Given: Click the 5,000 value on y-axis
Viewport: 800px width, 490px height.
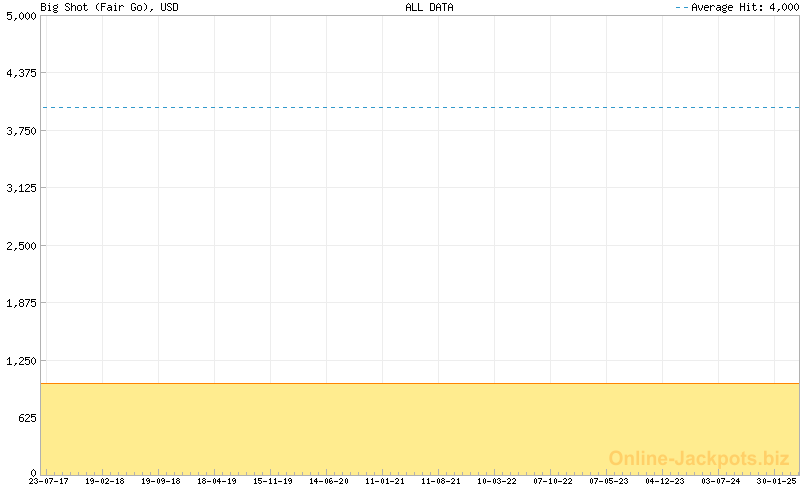Looking at the screenshot, I should tap(21, 15).
